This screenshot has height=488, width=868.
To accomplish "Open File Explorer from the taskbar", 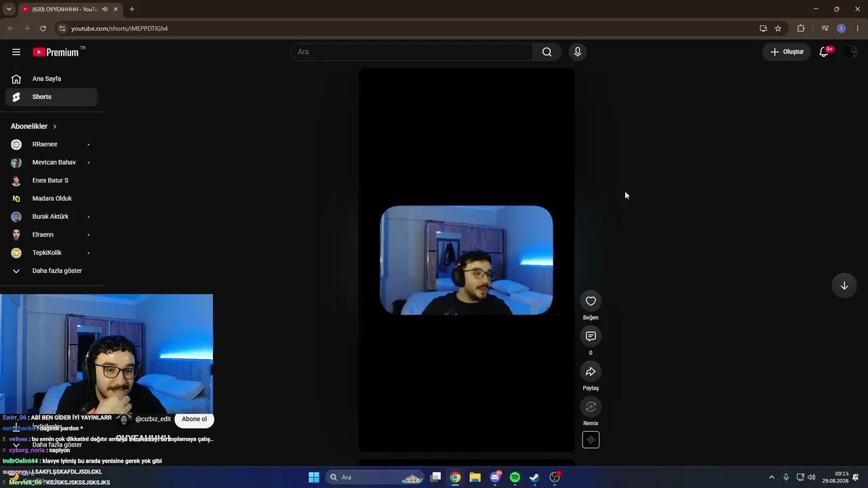I will click(475, 477).
